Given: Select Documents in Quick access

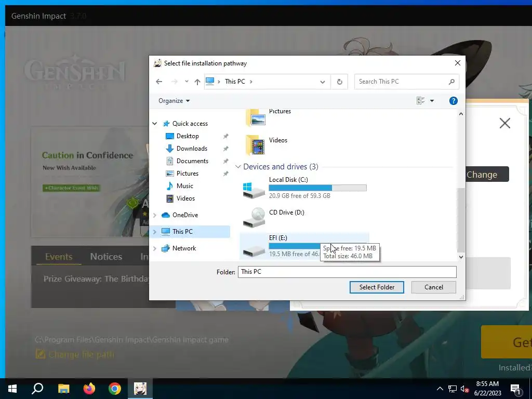Looking at the screenshot, I should 187,161.
